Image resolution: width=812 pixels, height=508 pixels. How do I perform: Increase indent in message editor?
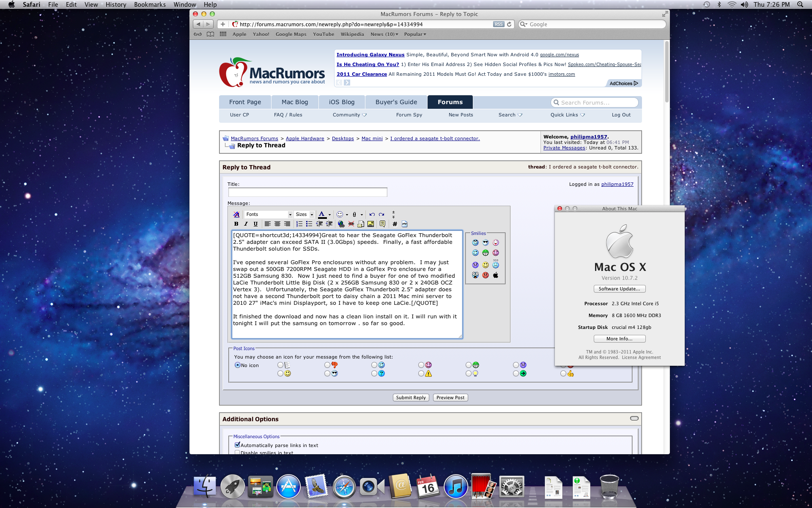(329, 224)
